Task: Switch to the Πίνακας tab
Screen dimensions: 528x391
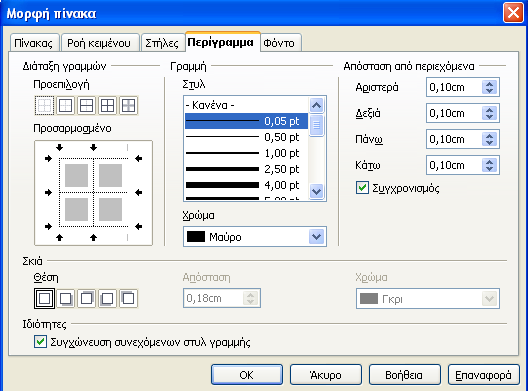Action: [x=34, y=43]
